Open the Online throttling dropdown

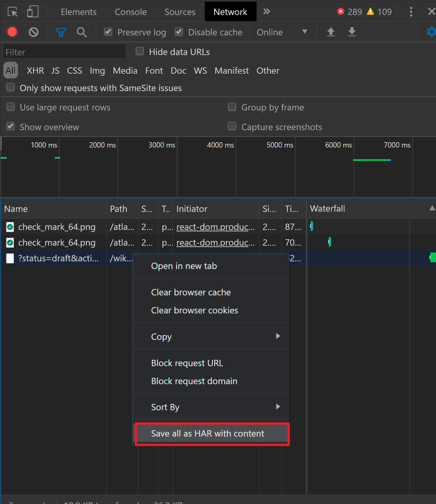click(x=282, y=32)
